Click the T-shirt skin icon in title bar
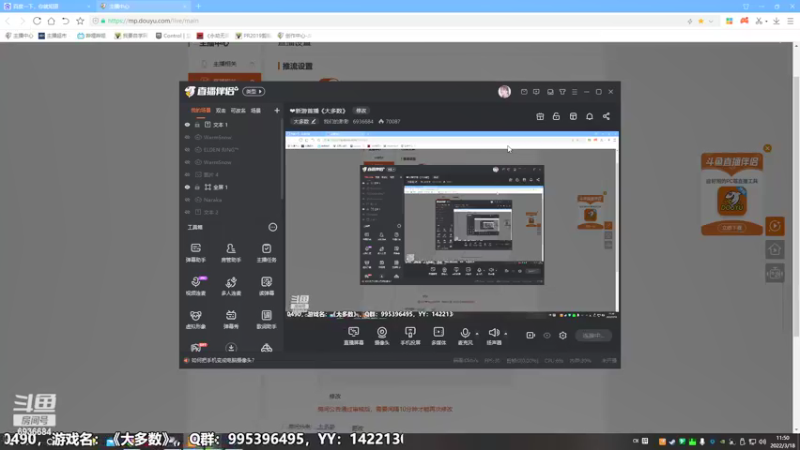 [562, 92]
